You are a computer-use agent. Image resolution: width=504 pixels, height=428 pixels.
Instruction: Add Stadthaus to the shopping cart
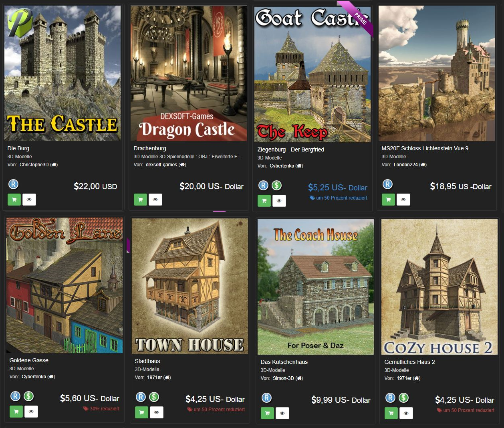pos(141,412)
